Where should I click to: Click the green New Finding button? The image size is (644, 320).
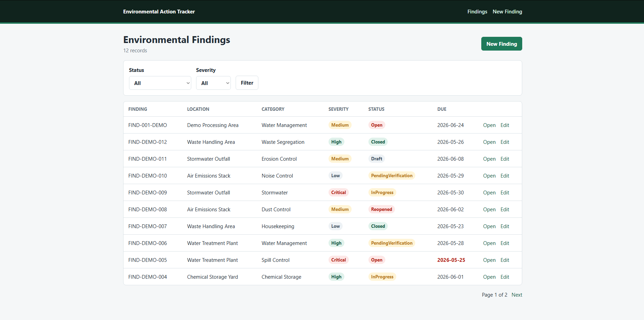pyautogui.click(x=502, y=44)
